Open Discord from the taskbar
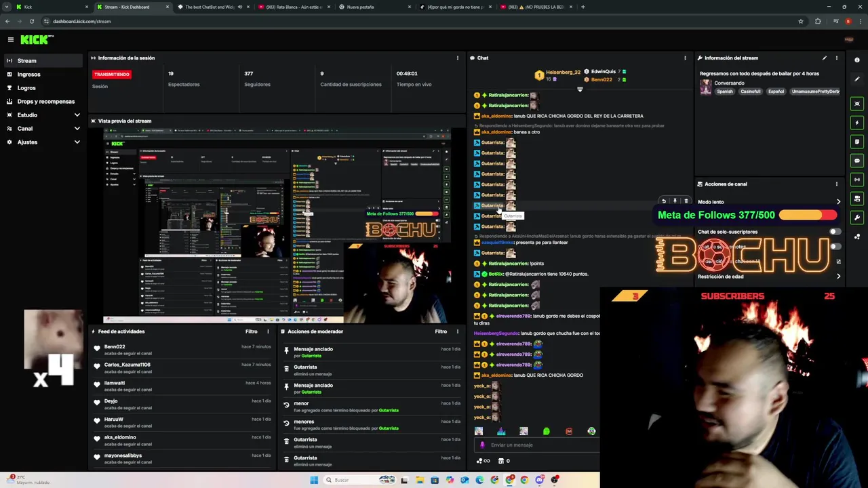This screenshot has height=488, width=868. 539,480
